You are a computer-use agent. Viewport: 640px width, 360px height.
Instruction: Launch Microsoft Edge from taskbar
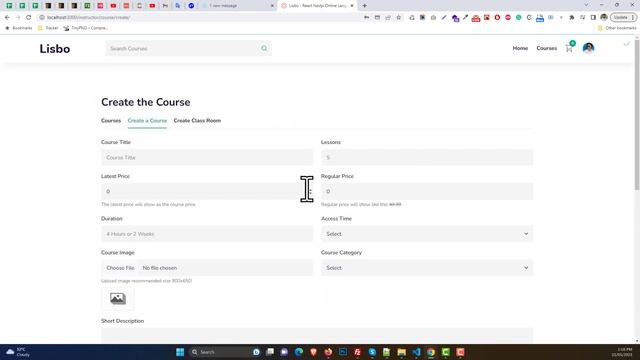tap(299, 352)
